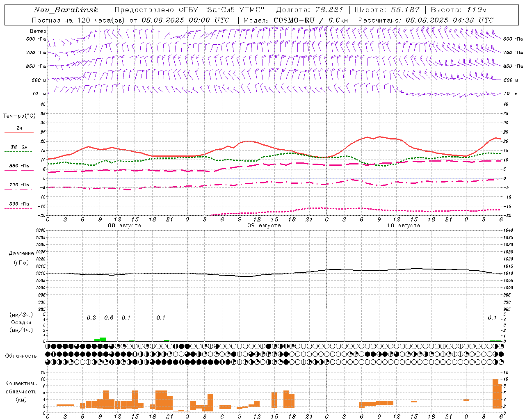Click the Давление panel label
This screenshot has width=525, height=420.
21,253
